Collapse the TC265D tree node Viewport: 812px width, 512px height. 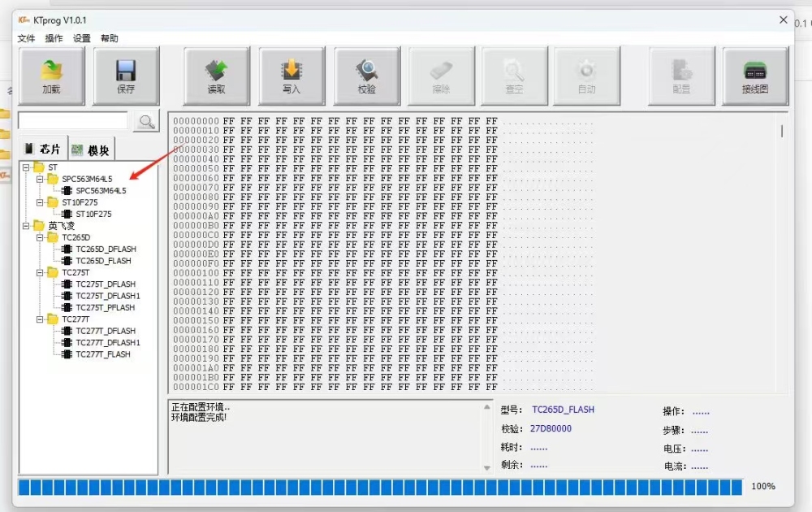[x=39, y=236]
